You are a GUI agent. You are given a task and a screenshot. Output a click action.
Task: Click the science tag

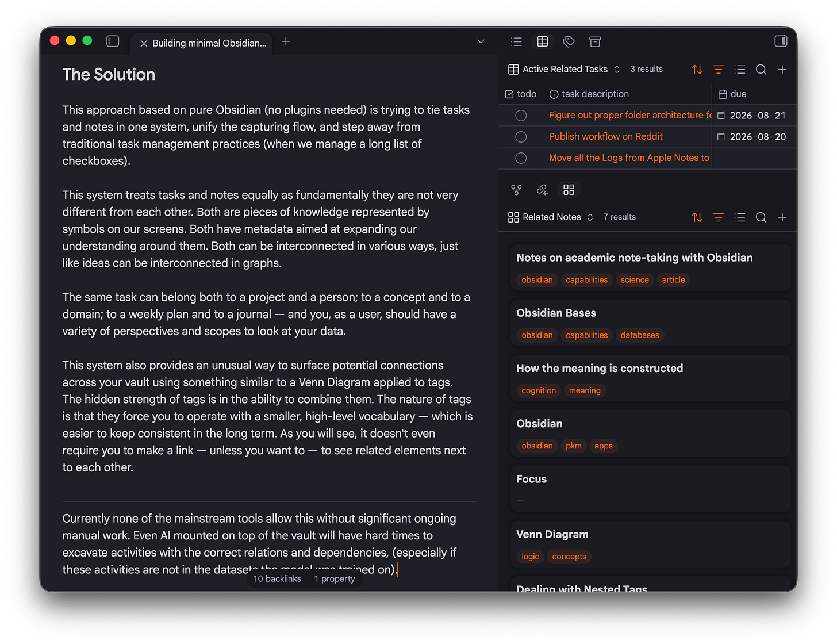[x=635, y=280]
